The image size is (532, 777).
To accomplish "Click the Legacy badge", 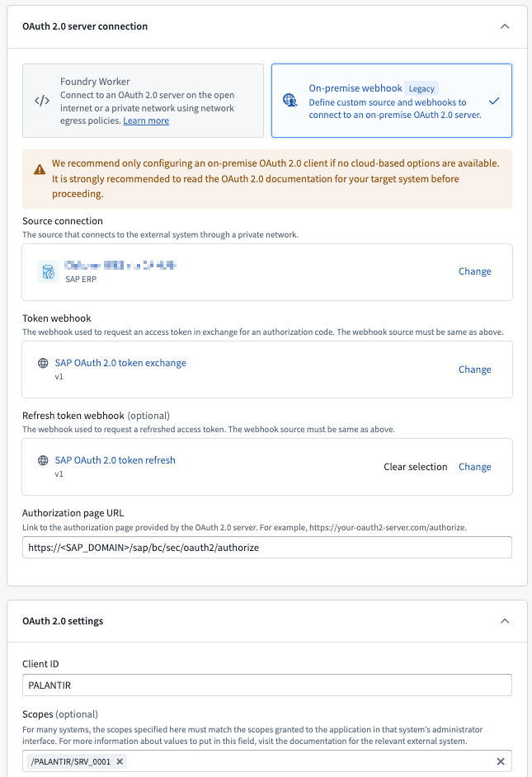I will coord(421,89).
